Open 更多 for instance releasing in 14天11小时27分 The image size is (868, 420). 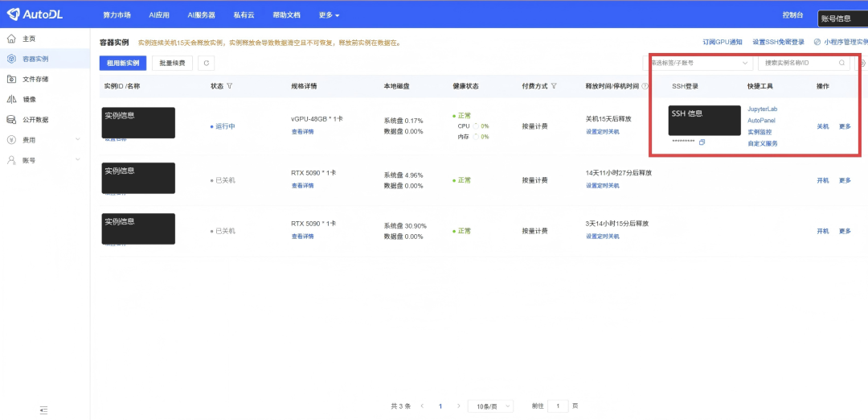[845, 180]
